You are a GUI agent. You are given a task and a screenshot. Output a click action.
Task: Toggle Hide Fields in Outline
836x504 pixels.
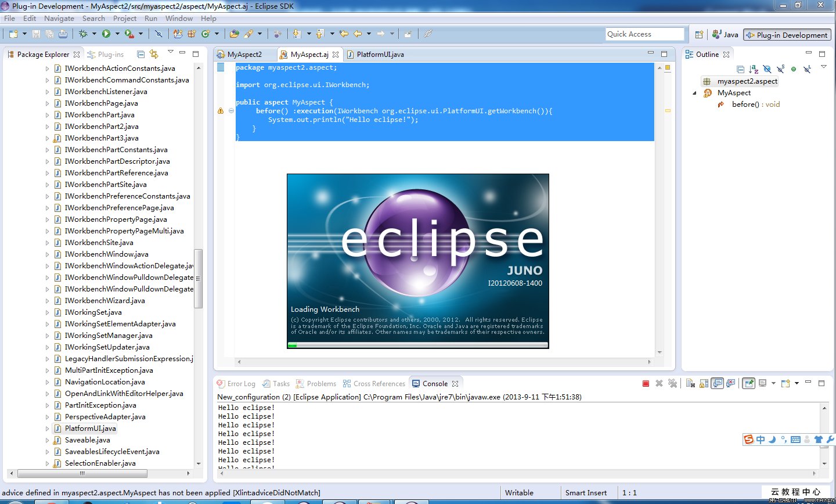pyautogui.click(x=767, y=69)
